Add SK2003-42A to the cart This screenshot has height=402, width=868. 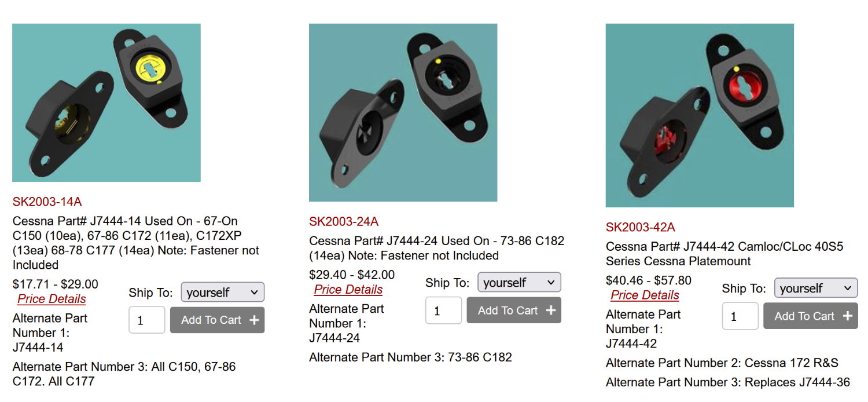pos(804,316)
